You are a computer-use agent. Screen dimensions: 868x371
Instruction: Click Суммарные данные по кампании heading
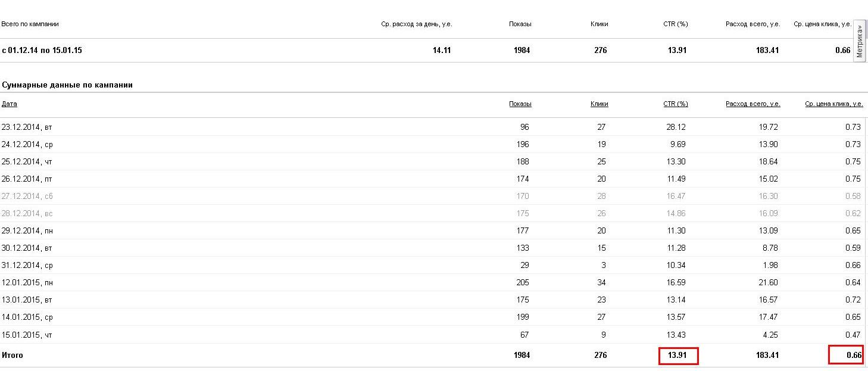pos(67,85)
